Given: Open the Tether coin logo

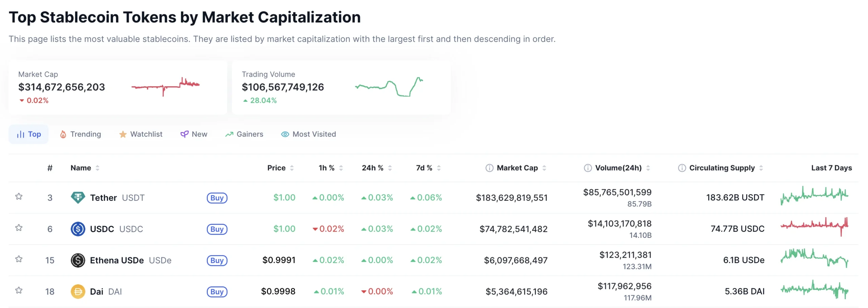Looking at the screenshot, I should tap(78, 197).
